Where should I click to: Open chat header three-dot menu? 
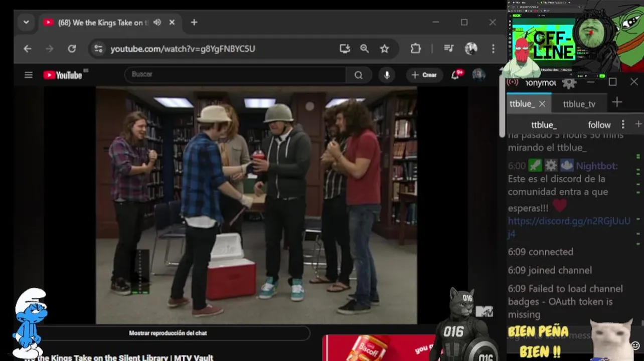tap(623, 124)
